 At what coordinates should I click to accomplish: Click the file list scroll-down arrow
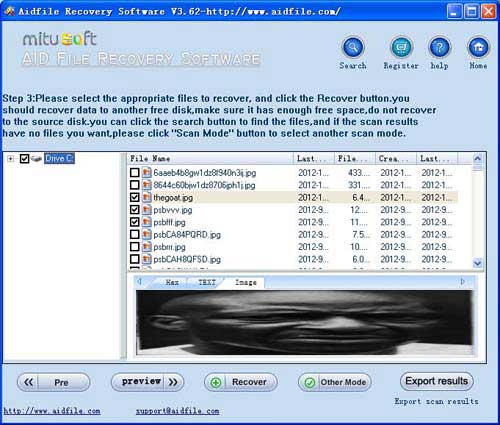477,263
